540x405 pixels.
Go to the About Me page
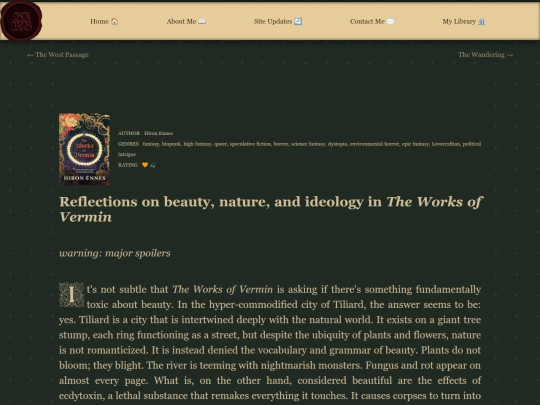[x=186, y=21]
